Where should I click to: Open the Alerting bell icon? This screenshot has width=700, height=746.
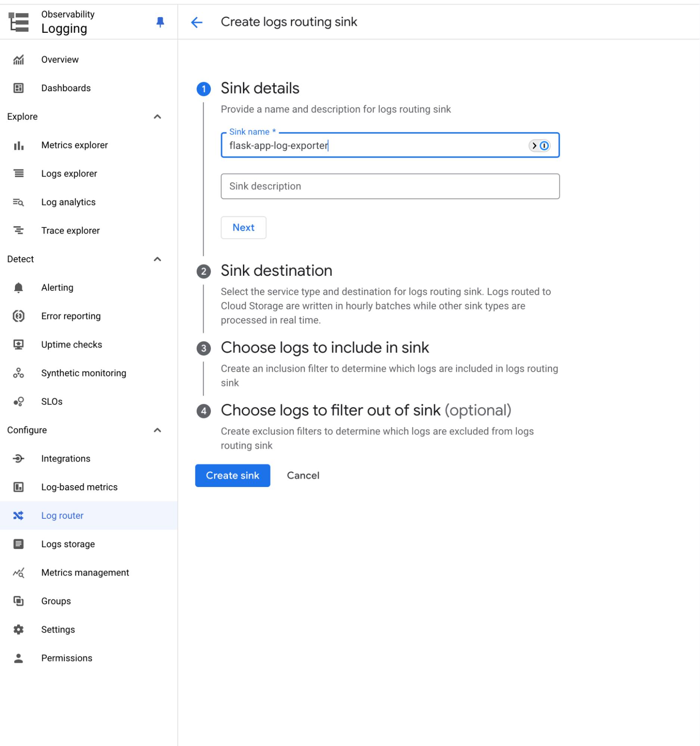click(x=18, y=287)
